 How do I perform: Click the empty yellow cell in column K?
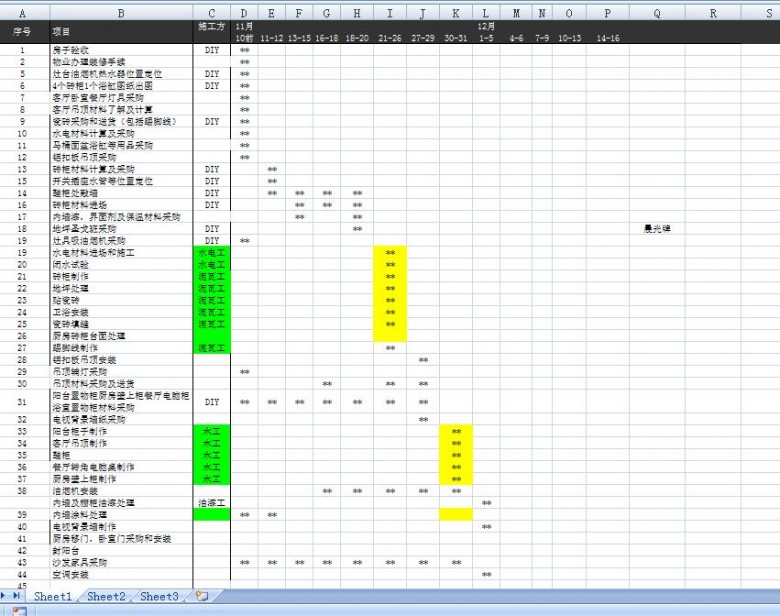click(x=456, y=515)
